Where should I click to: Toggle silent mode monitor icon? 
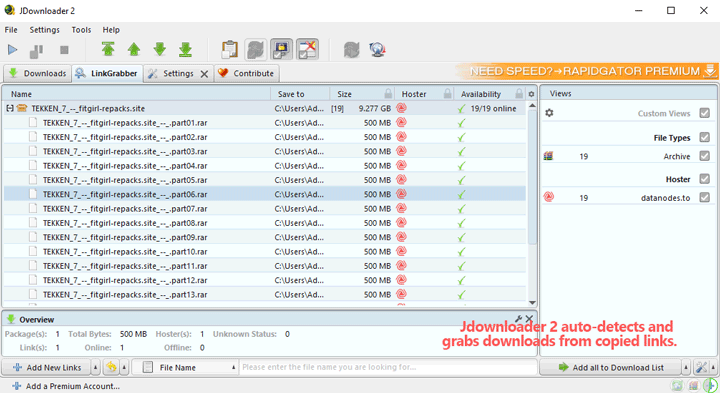(x=281, y=50)
